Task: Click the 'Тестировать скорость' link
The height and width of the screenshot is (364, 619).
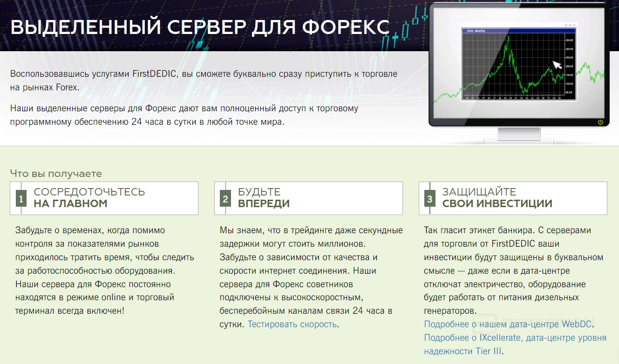Action: (x=292, y=324)
